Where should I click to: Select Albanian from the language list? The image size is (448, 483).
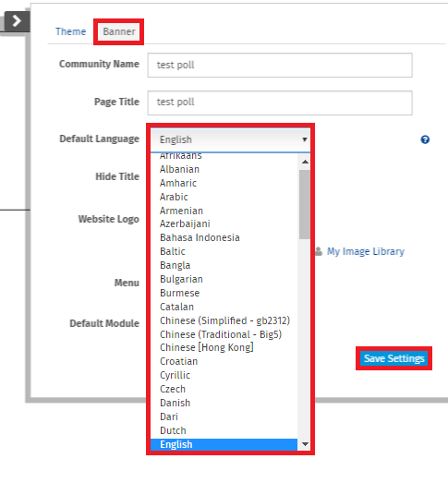(x=224, y=169)
